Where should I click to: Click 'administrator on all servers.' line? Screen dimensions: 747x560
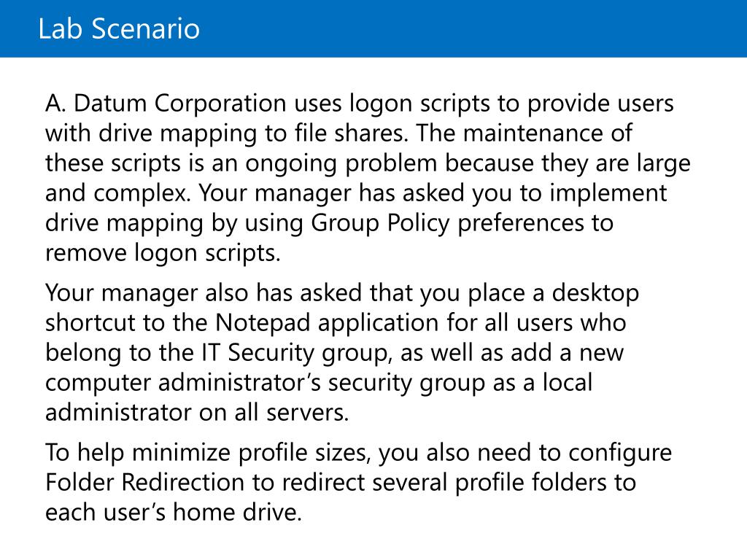(197, 413)
